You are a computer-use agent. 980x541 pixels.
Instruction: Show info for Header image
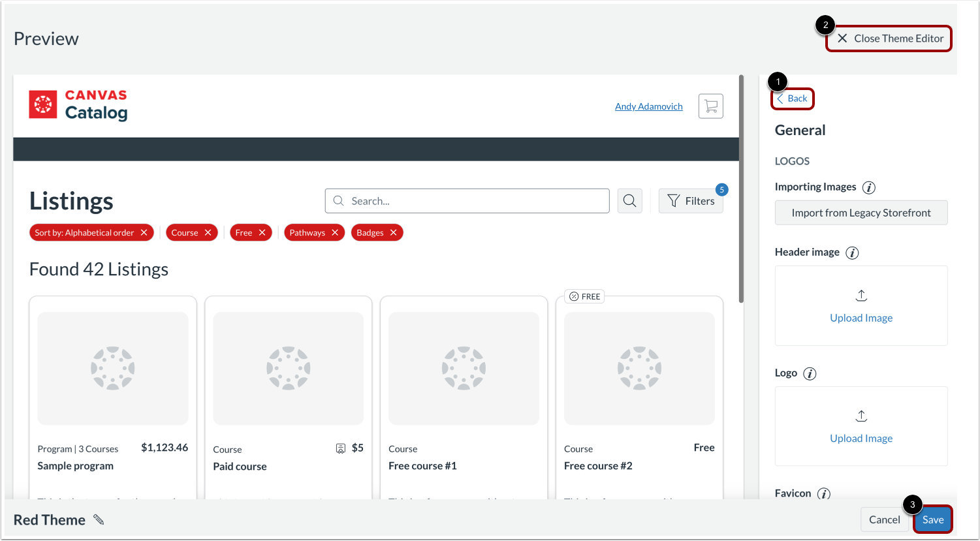click(852, 253)
